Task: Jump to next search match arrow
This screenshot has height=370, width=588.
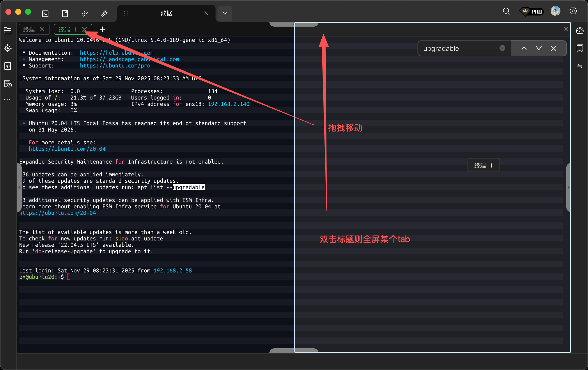Action: (539, 48)
